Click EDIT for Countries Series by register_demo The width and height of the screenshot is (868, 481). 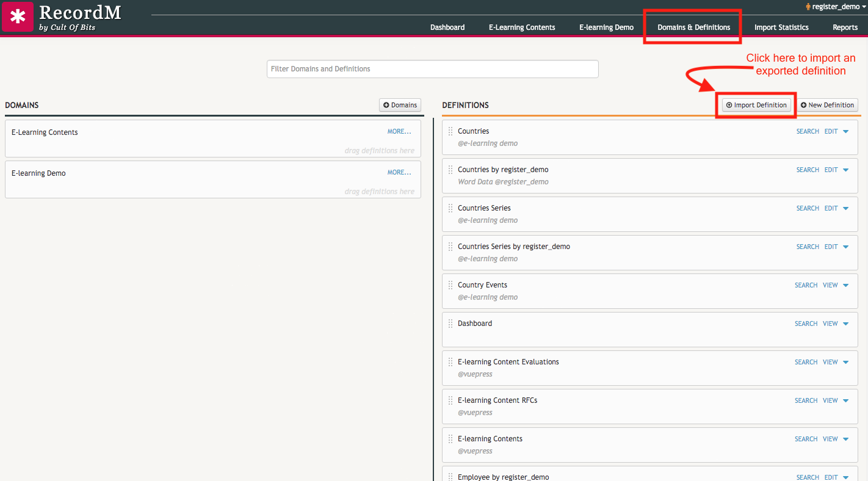click(831, 247)
